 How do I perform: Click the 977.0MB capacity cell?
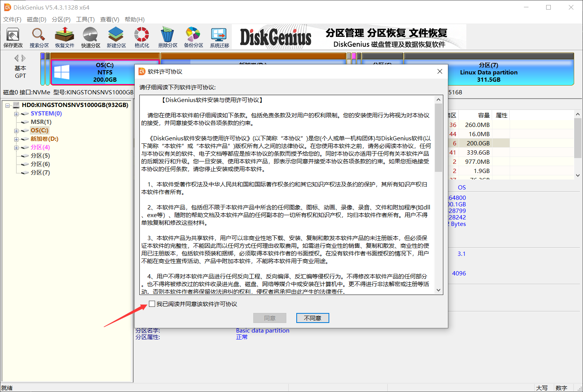pos(477,161)
